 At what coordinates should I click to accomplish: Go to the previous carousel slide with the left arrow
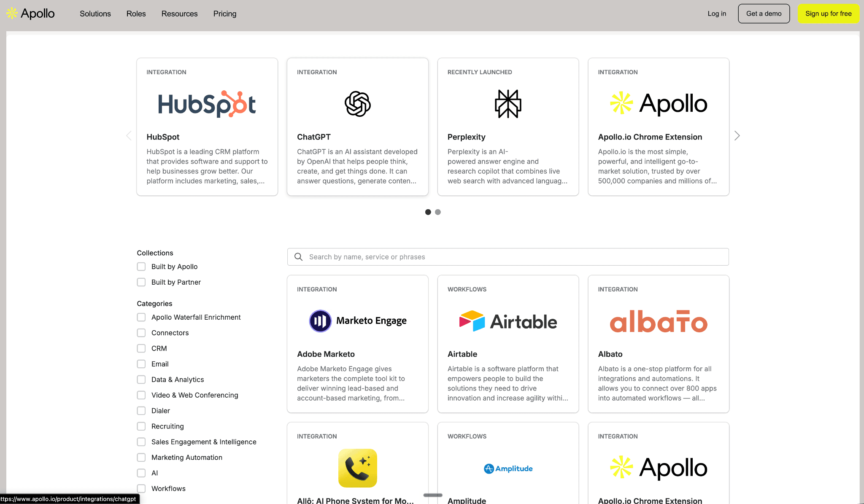[x=129, y=136]
